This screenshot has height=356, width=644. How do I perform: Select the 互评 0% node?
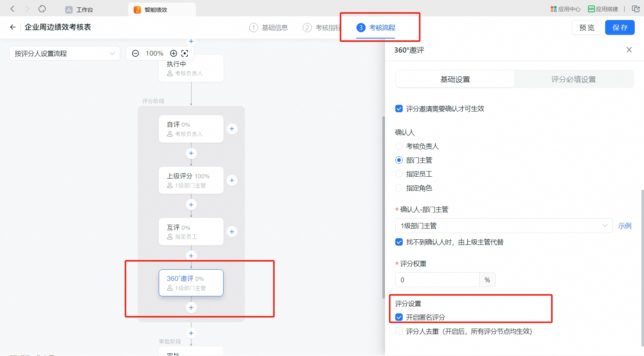[x=191, y=232]
